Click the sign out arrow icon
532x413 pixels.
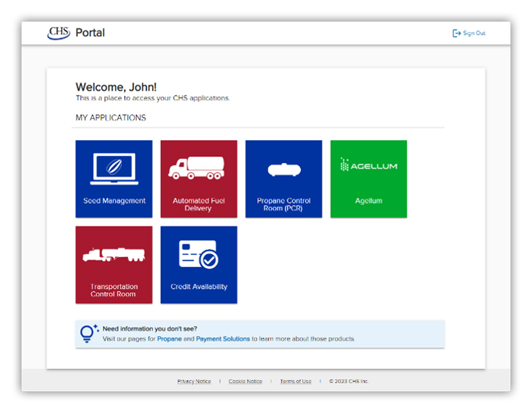tap(457, 33)
